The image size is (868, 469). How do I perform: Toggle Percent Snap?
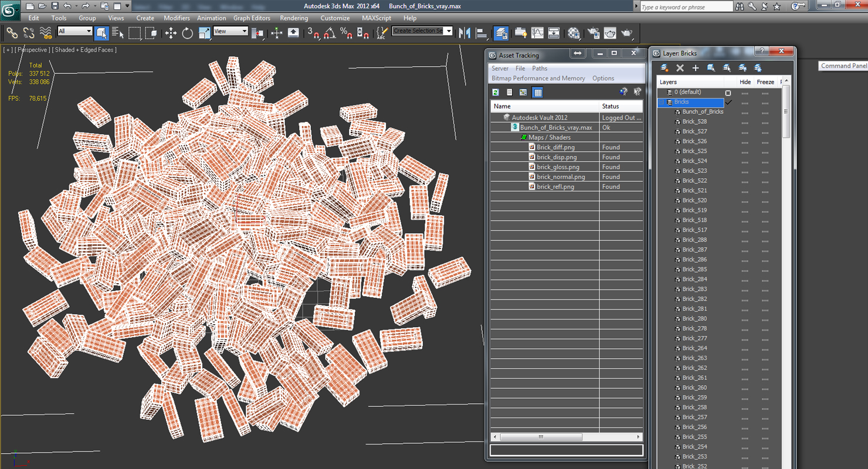pos(346,33)
